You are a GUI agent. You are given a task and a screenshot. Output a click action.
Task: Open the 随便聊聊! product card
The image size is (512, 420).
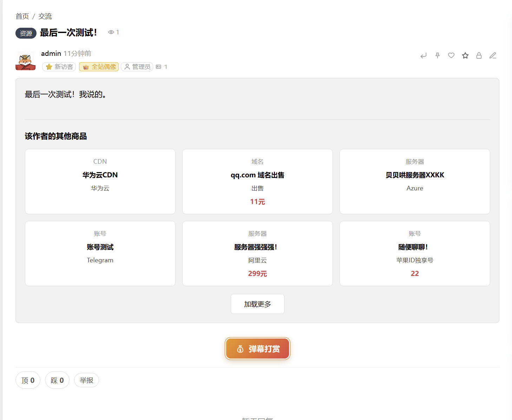coord(415,254)
